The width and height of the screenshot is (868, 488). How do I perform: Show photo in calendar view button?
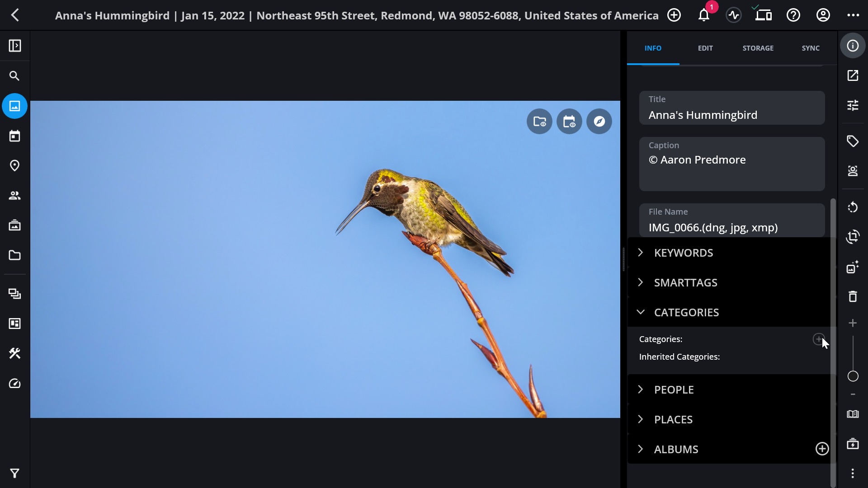(569, 122)
